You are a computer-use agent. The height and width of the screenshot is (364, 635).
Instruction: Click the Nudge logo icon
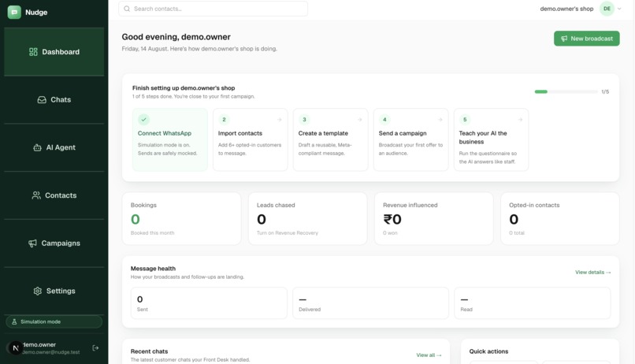pyautogui.click(x=14, y=12)
